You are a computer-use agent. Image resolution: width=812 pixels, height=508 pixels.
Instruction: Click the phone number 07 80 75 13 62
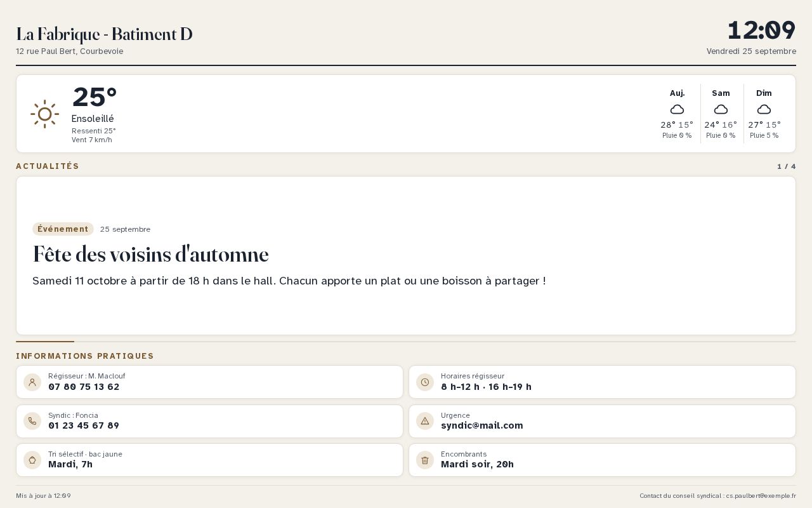[x=84, y=387]
